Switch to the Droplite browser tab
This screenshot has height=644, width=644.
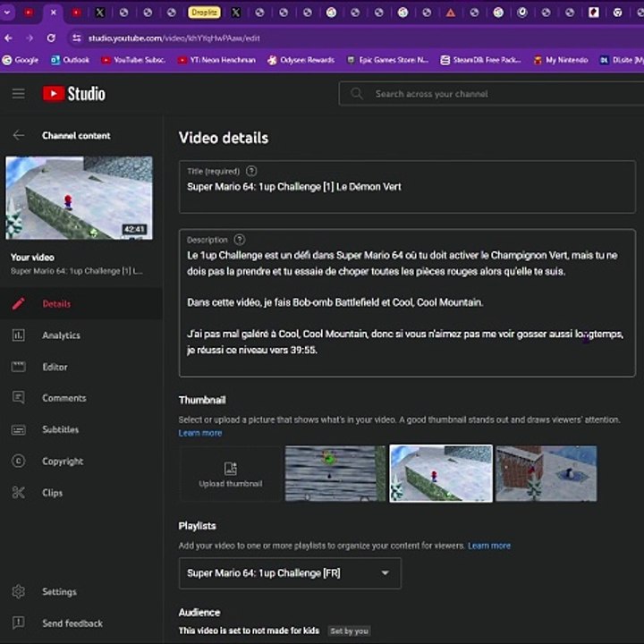click(204, 13)
